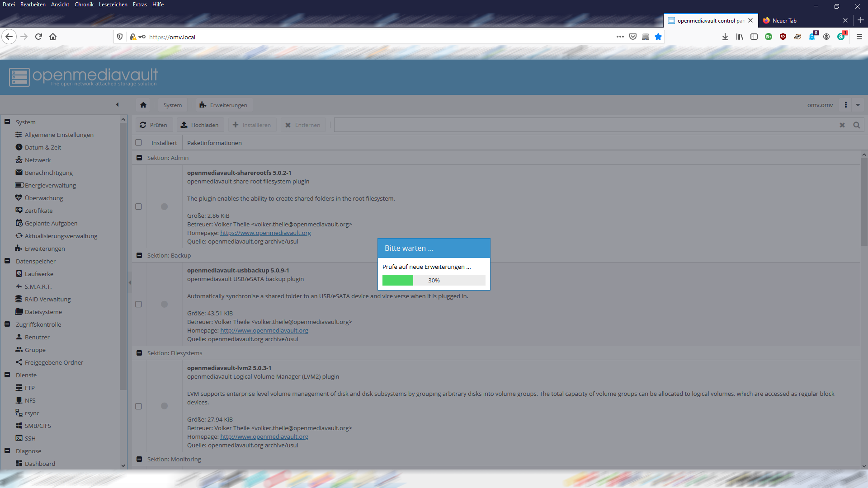Click the Firefox home icon
This screenshot has height=488, width=868.
coord(53,37)
